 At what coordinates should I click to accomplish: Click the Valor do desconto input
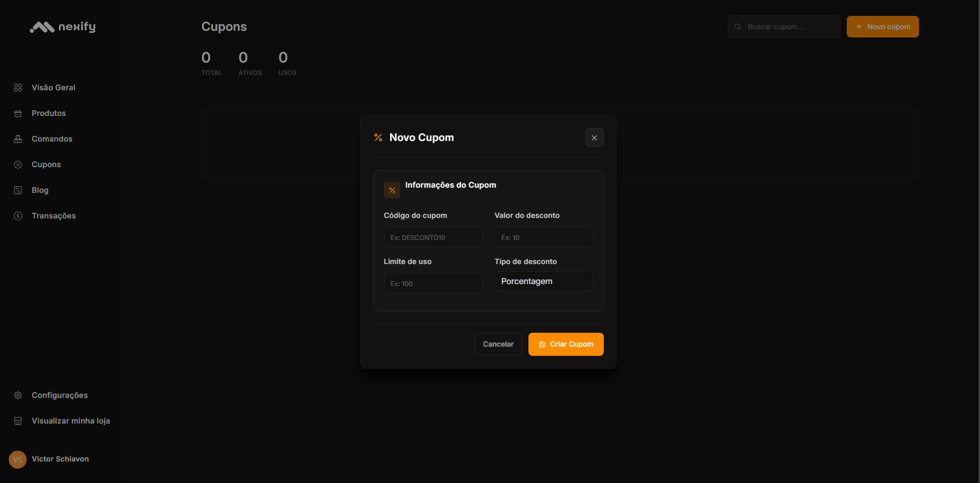(543, 237)
